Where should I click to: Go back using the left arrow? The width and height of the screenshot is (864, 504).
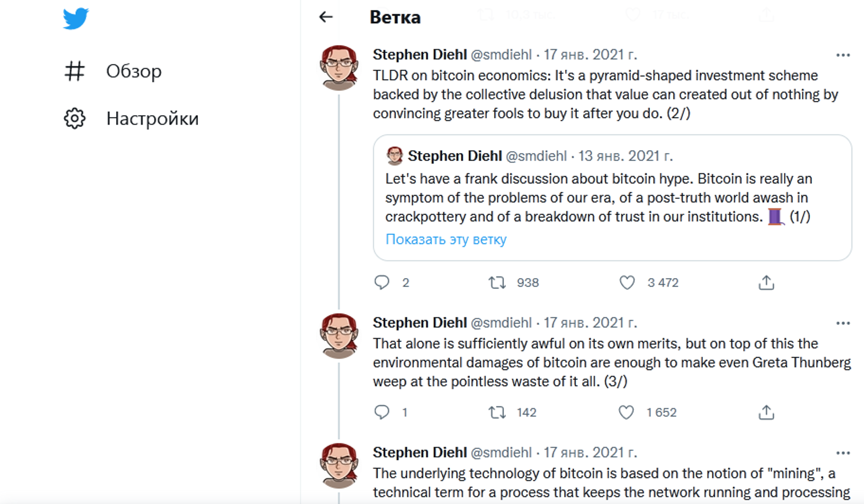[326, 17]
